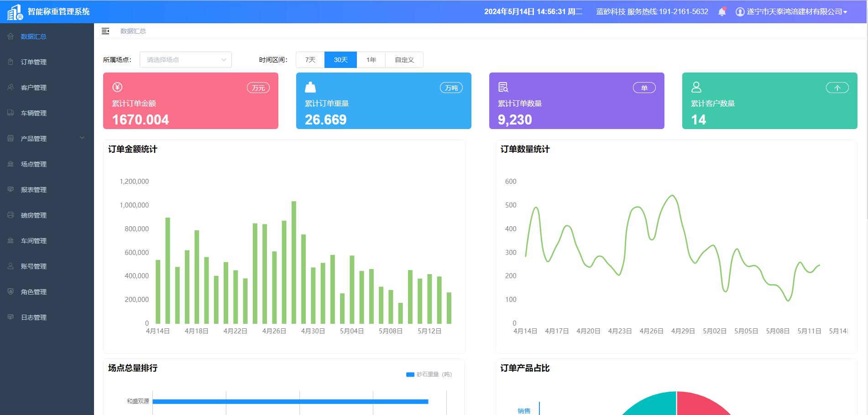Screen dimensions: 868x415
Task: Go to 订单管理 in the sidebar
Action: (47, 62)
